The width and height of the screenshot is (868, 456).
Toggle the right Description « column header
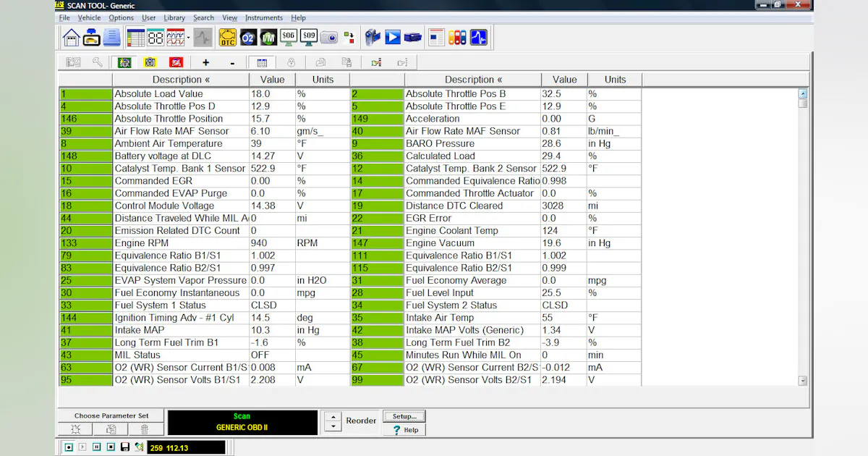(473, 80)
